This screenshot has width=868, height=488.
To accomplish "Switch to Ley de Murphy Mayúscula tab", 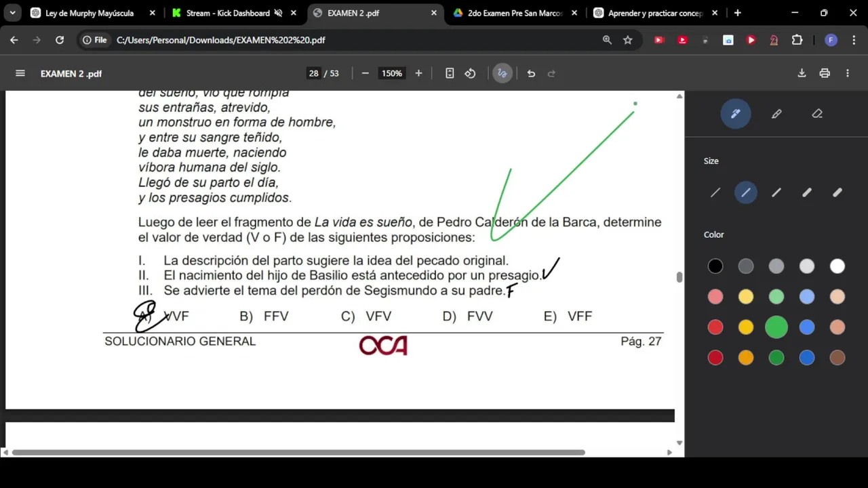I will click(x=94, y=13).
